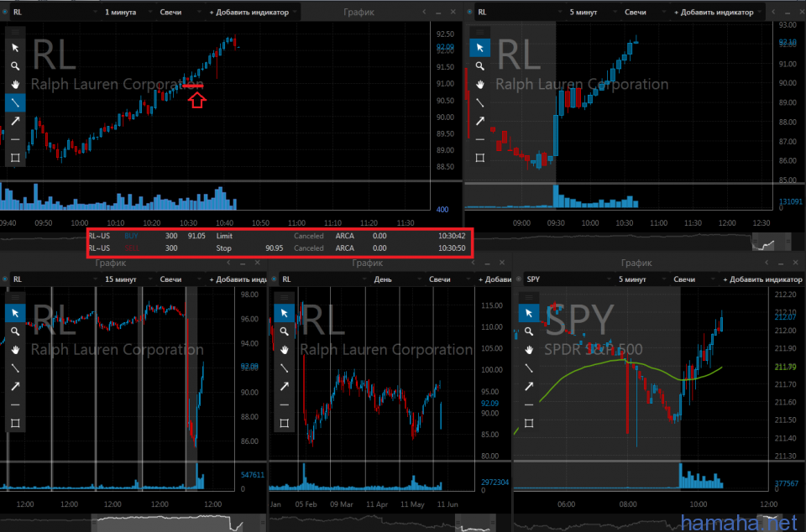
Task: Select the 'График' title tab above the 1-minute chart
Action: tap(359, 12)
